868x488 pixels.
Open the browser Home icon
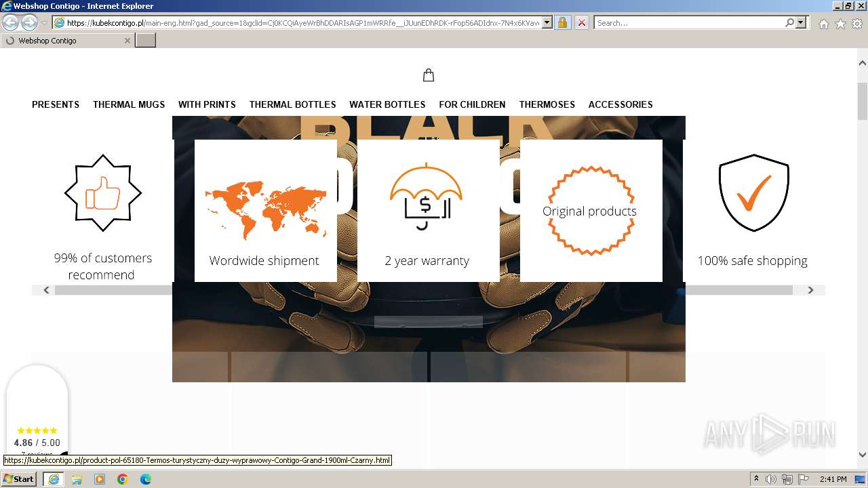(x=823, y=24)
